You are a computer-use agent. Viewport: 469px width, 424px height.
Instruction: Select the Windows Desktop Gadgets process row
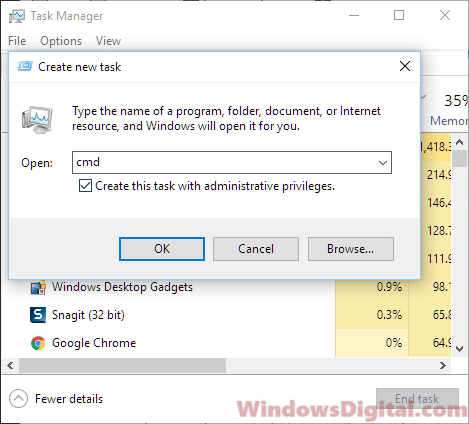[226, 287]
